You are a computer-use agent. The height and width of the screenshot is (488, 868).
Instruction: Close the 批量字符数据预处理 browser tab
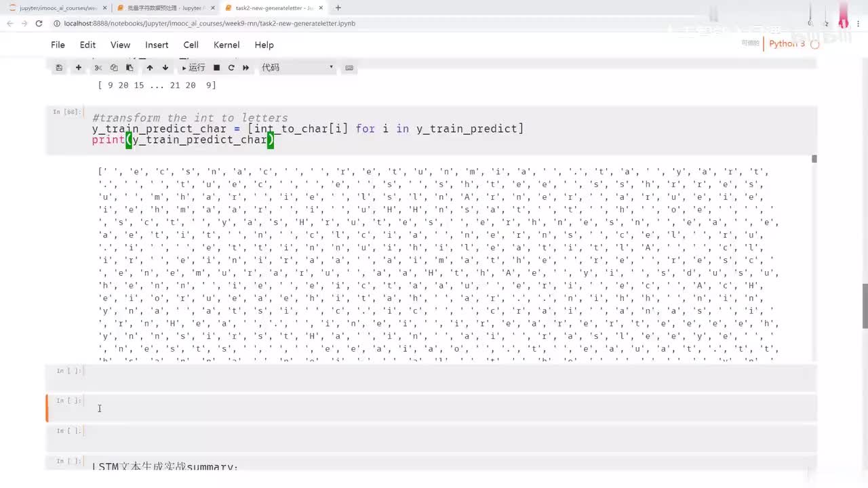(212, 8)
